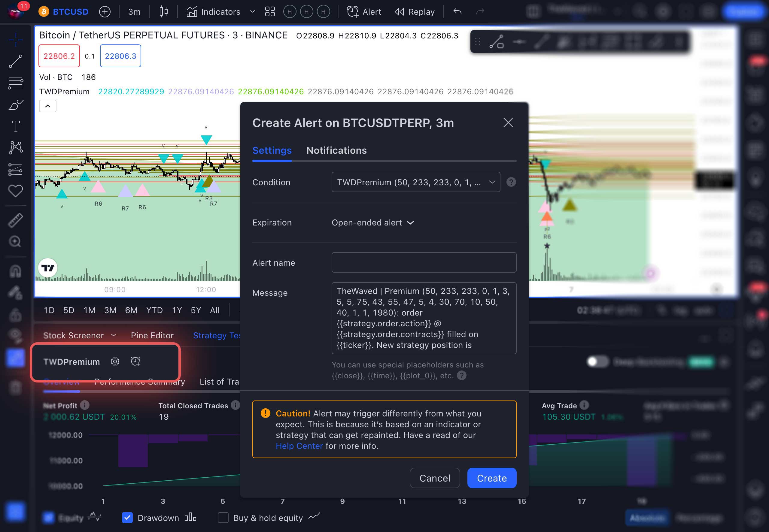Add alert on TWDPremium strategy

135,361
